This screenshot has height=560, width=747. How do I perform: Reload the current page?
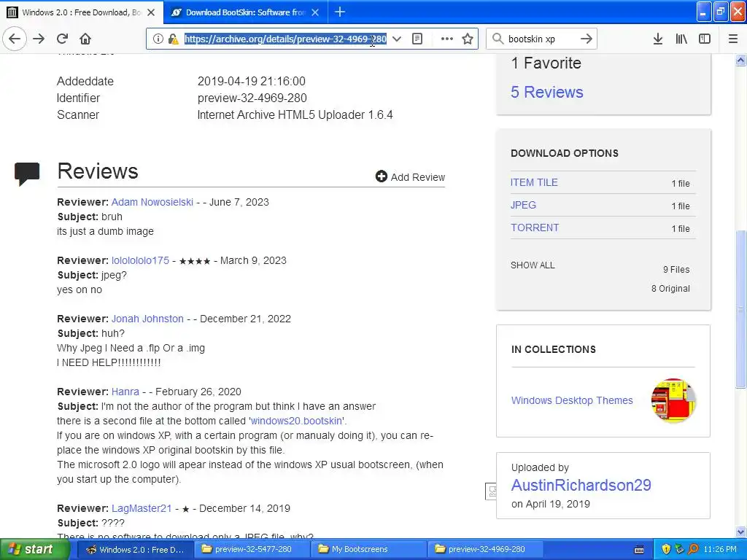tap(62, 39)
